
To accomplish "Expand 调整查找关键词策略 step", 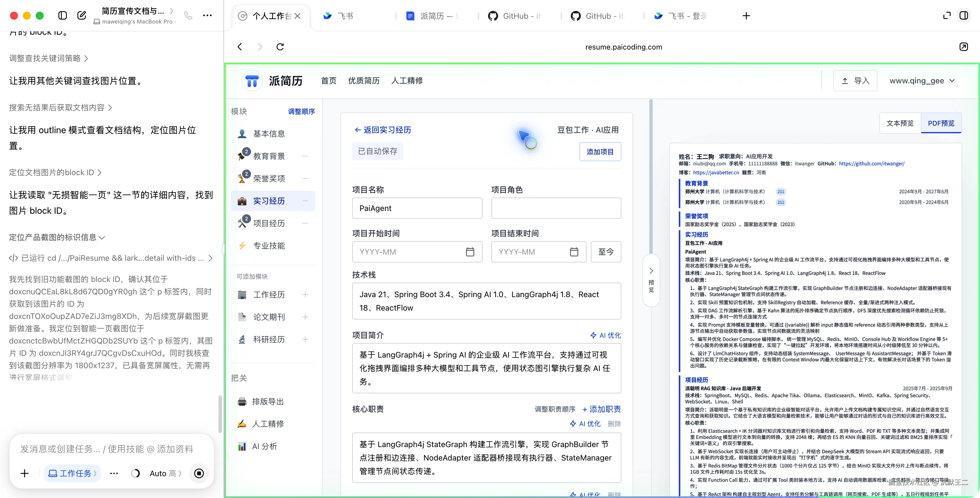I will pyautogui.click(x=49, y=58).
